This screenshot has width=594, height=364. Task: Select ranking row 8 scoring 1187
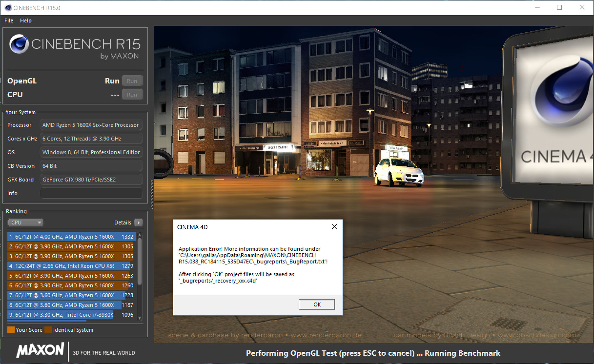click(x=71, y=305)
